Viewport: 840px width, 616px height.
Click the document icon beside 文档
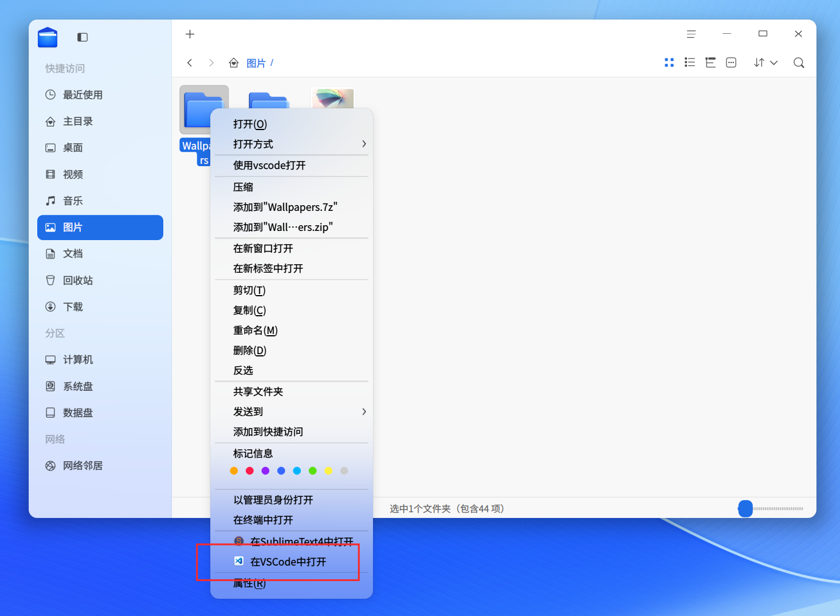(x=50, y=254)
